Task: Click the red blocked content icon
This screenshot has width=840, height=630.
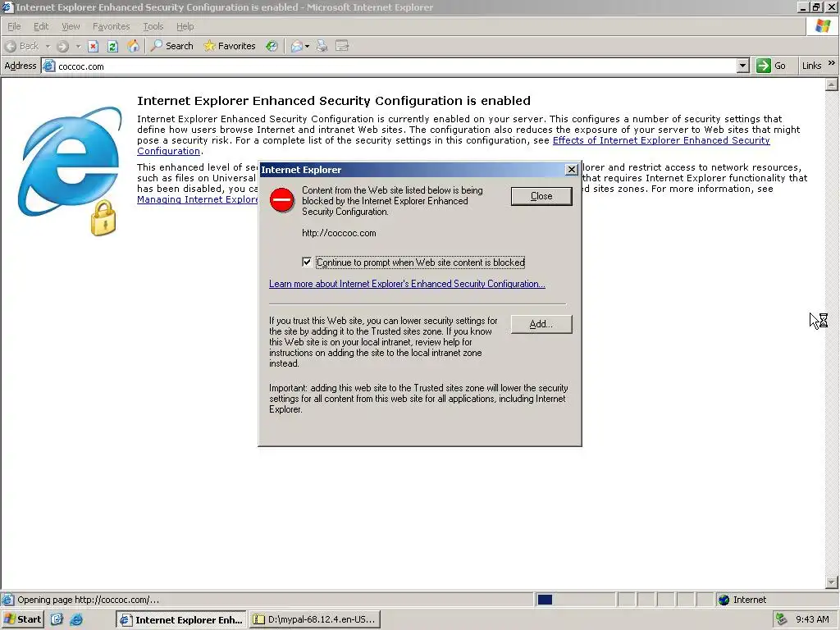Action: pos(282,200)
